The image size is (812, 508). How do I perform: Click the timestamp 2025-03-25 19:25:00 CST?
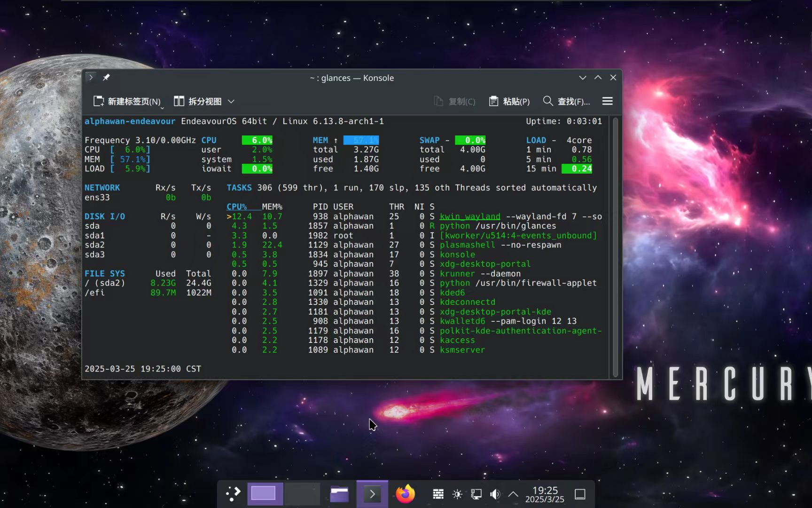[x=143, y=369]
